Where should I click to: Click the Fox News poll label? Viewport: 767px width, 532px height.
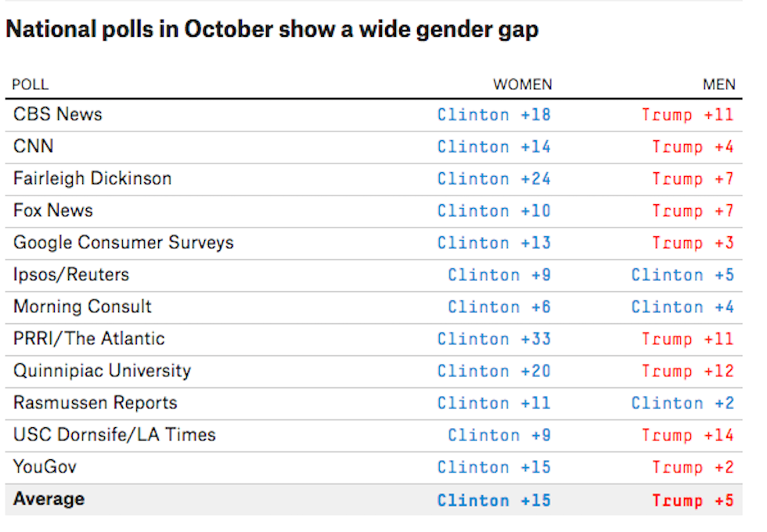click(x=53, y=210)
